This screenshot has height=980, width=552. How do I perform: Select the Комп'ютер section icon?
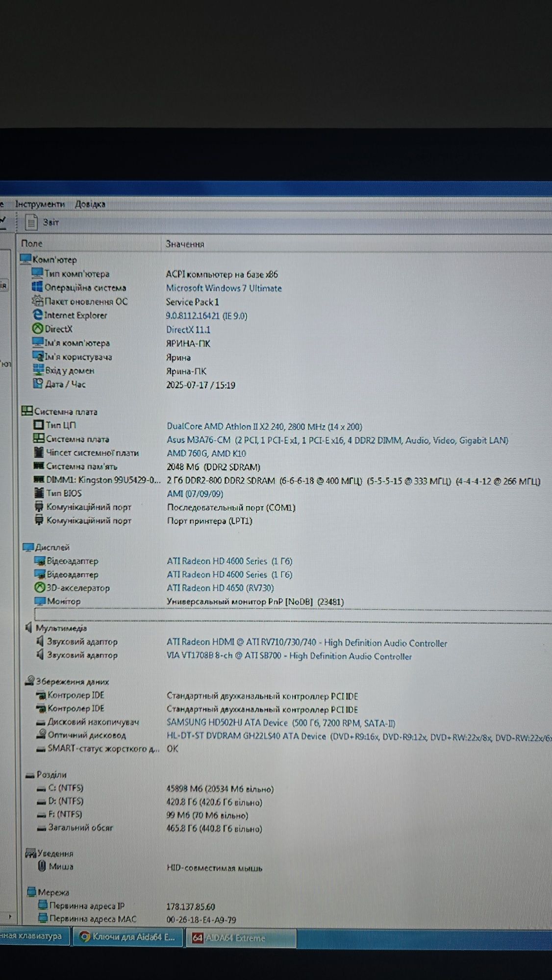pos(25,259)
